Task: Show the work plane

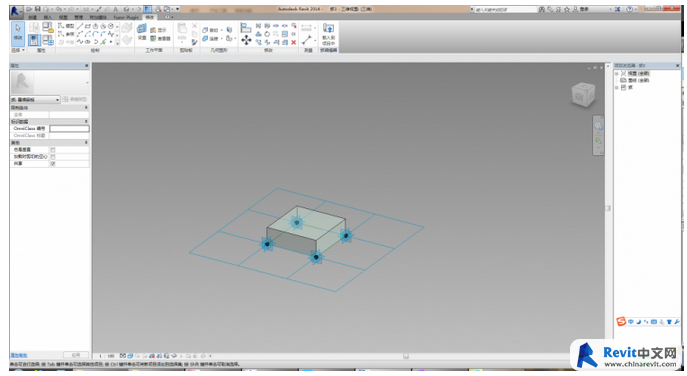Action: (x=159, y=30)
